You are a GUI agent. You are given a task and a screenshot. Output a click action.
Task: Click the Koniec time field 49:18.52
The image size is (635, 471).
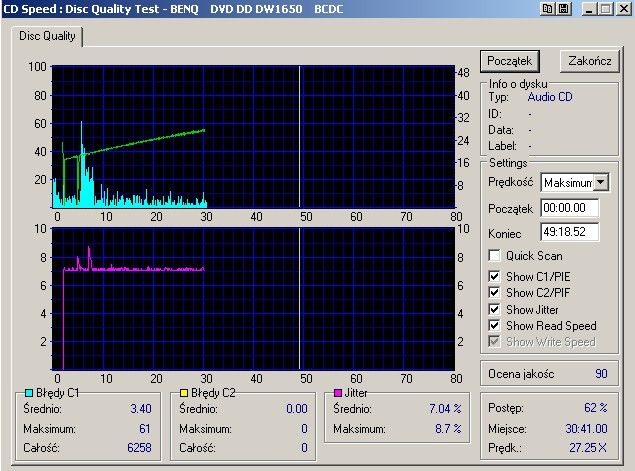570,232
